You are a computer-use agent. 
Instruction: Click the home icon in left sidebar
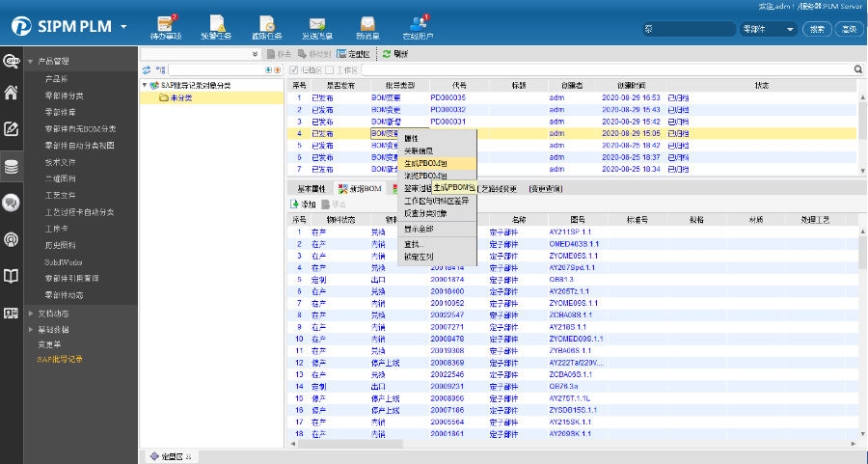point(12,94)
